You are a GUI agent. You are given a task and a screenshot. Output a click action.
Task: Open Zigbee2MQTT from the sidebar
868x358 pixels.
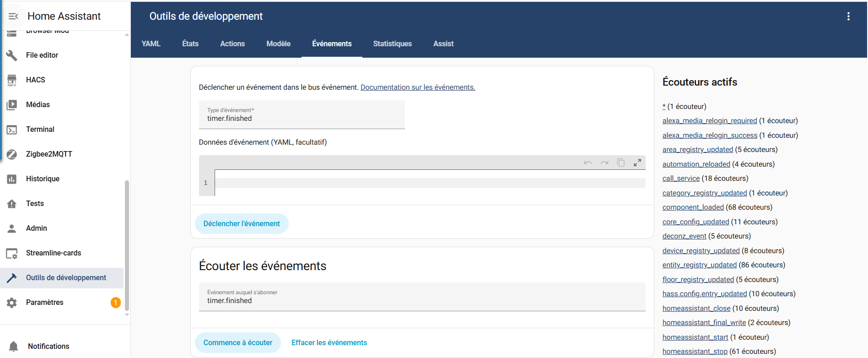pyautogui.click(x=49, y=154)
